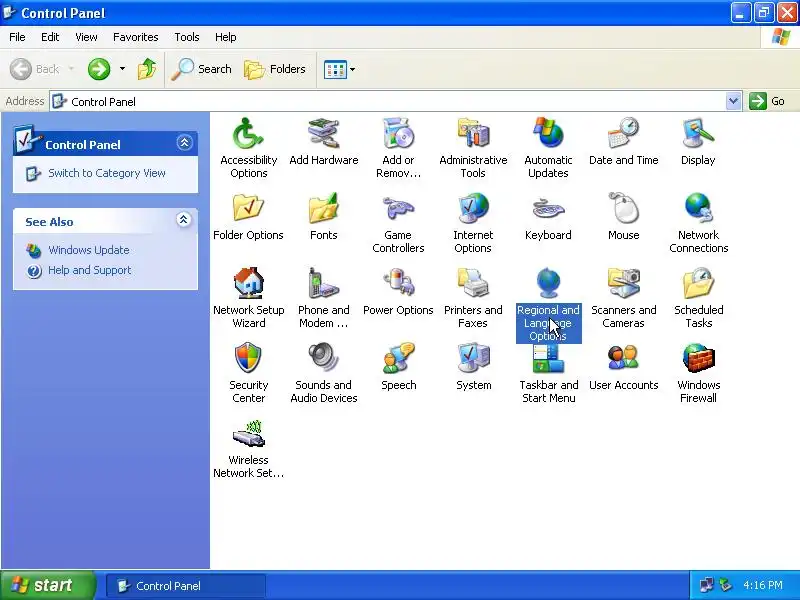Toggle the Folders pane button
Image resolution: width=800 pixels, height=600 pixels.
[275, 69]
